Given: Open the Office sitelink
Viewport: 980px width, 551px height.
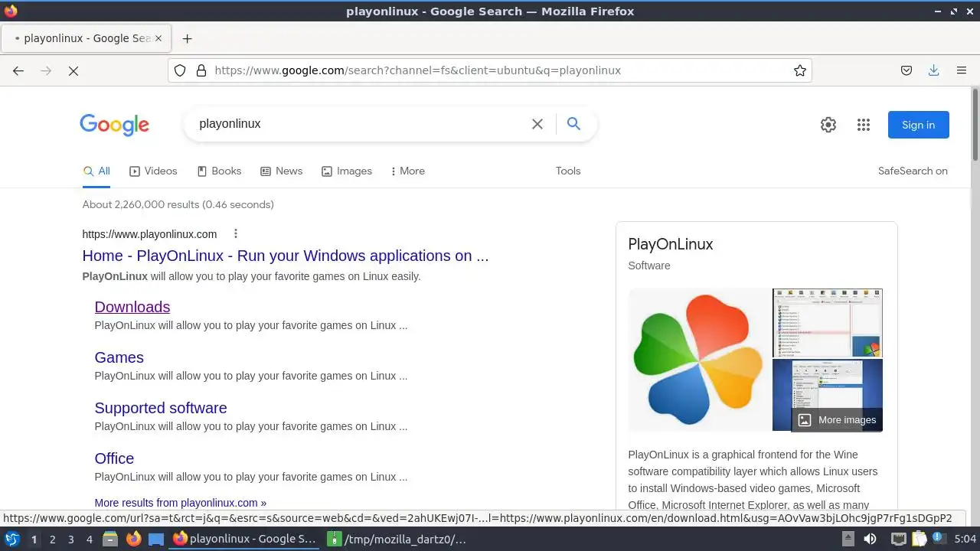Looking at the screenshot, I should [x=114, y=458].
